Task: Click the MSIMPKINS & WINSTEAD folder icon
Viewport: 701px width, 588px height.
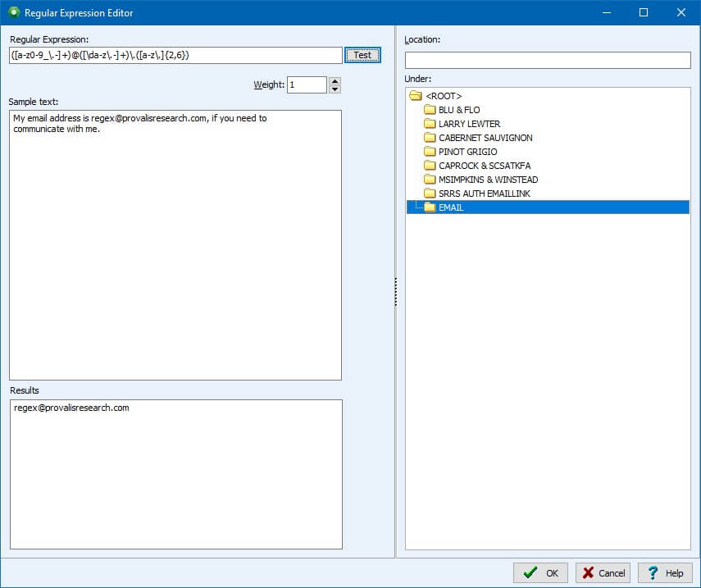Action: tap(430, 180)
